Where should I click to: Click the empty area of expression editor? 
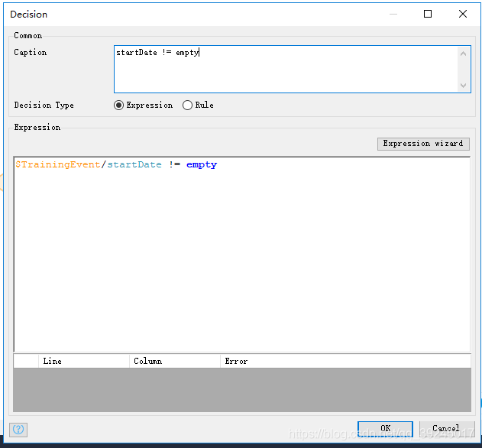click(241, 260)
